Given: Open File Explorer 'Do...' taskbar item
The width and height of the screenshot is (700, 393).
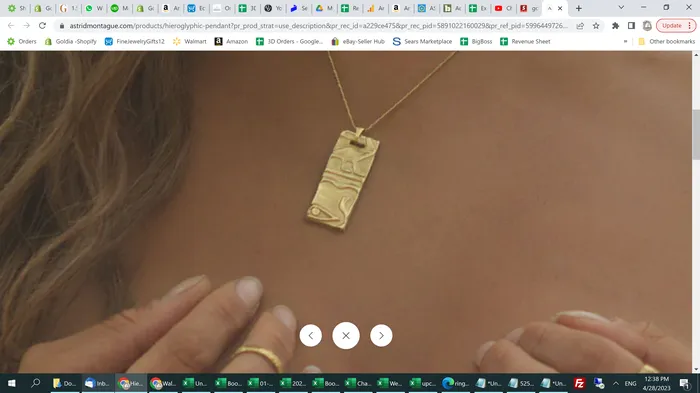Looking at the screenshot, I should [x=65, y=383].
